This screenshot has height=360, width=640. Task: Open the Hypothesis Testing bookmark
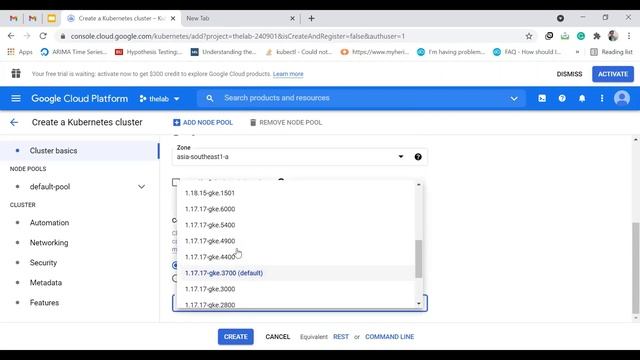click(149, 52)
